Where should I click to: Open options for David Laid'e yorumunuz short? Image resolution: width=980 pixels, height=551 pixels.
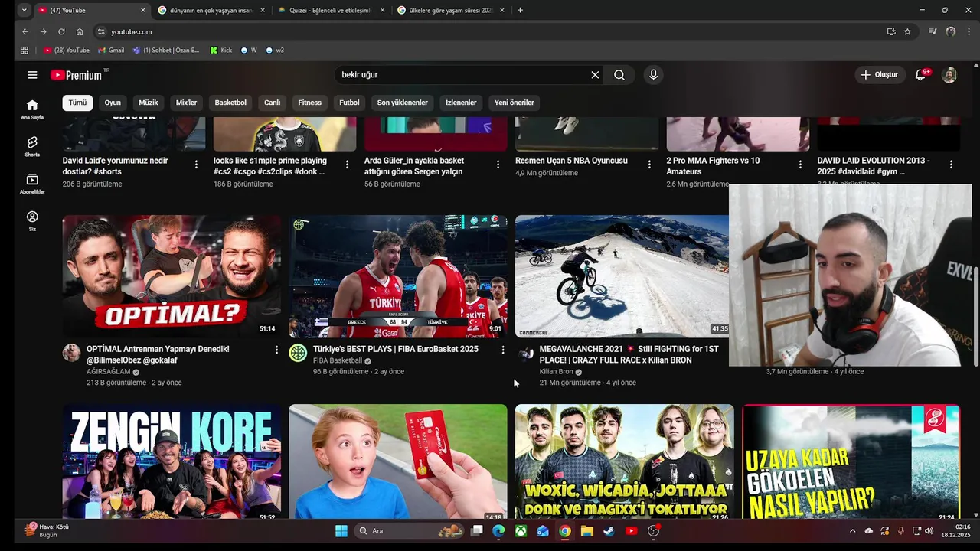click(196, 165)
